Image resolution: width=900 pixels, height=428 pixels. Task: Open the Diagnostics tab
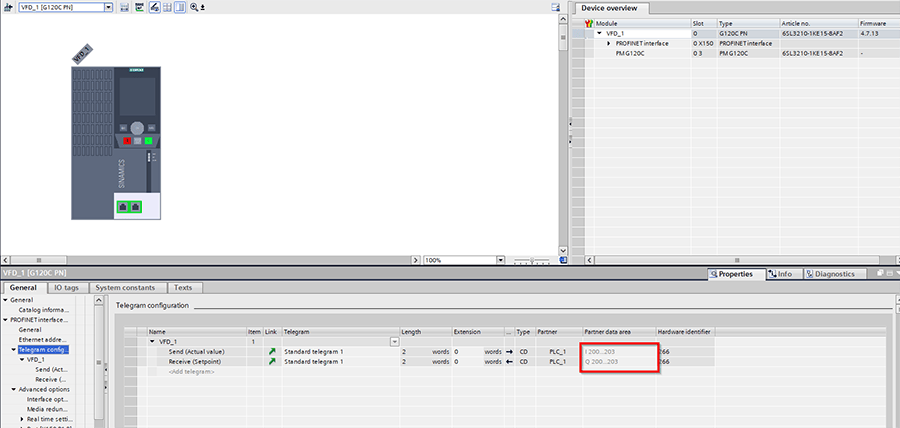tap(834, 274)
